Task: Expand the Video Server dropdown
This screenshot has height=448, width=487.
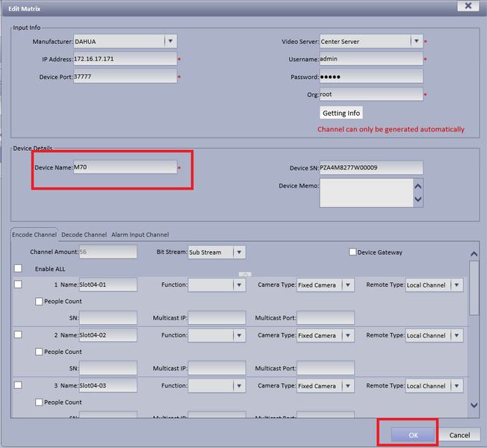Action: click(417, 41)
